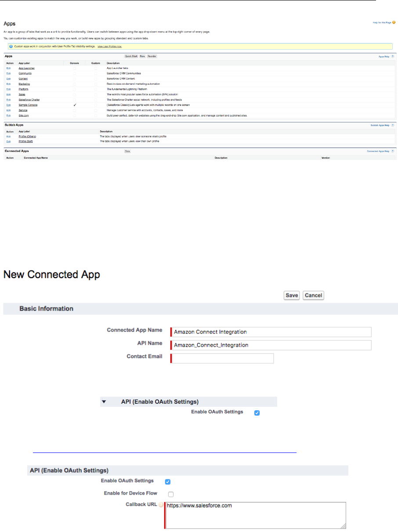The image size is (398, 532).
Task: Click the App Label column header in Apps
Action: tap(24, 63)
